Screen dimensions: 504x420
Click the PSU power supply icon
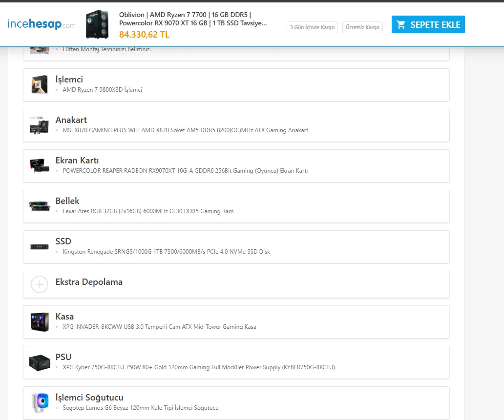(x=39, y=362)
